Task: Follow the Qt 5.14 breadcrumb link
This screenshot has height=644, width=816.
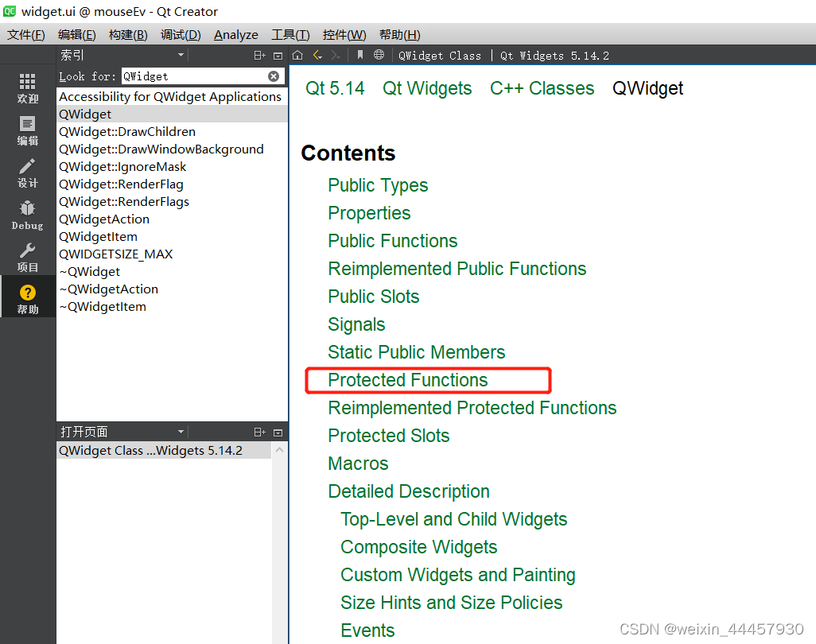Action: [x=335, y=88]
